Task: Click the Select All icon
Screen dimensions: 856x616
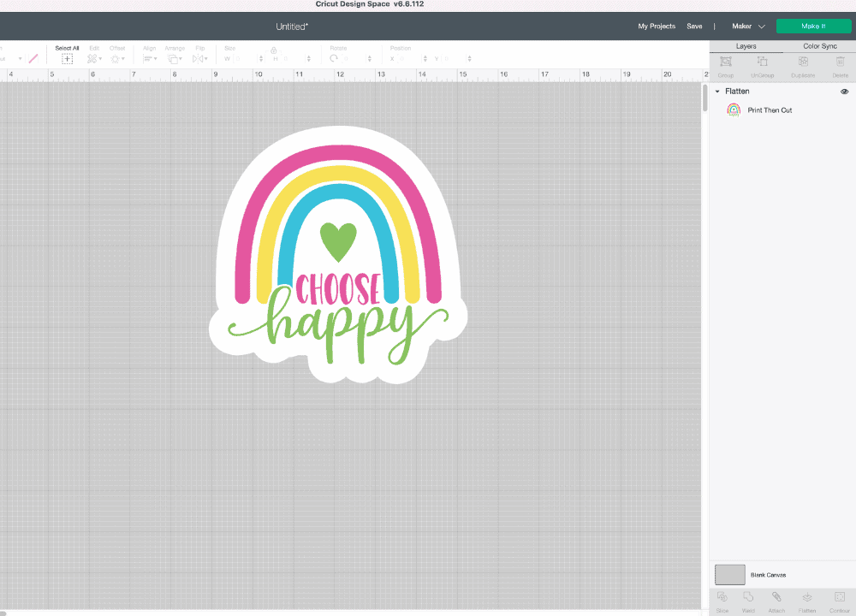Action: (x=67, y=58)
